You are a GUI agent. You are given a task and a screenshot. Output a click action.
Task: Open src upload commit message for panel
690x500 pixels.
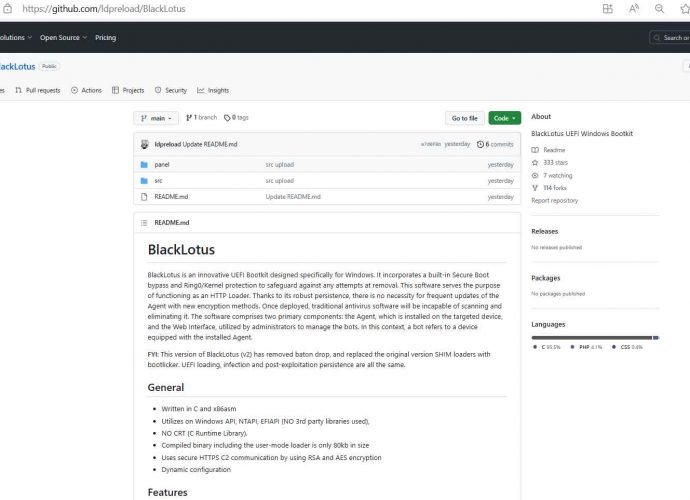pos(280,165)
